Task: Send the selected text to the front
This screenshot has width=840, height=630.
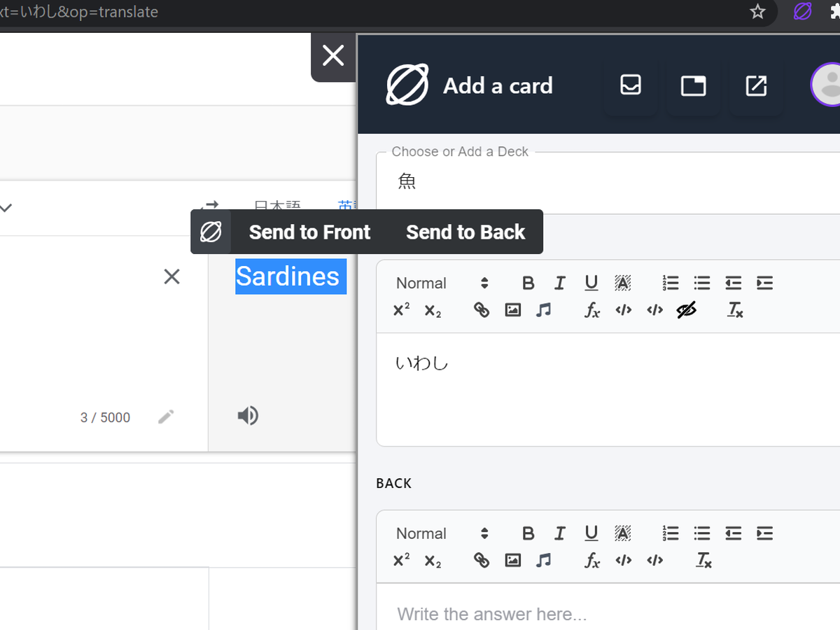Action: (309, 232)
